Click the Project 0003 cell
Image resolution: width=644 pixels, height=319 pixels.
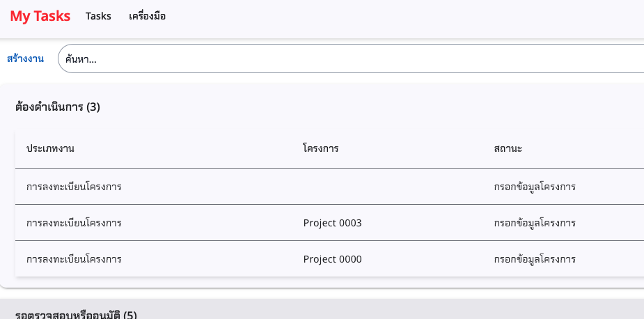[333, 223]
